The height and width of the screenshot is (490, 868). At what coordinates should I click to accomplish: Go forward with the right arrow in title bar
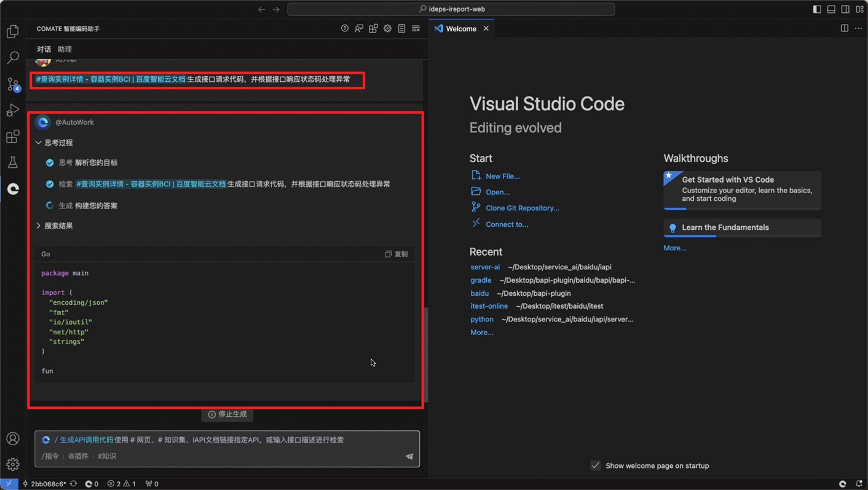click(x=276, y=9)
